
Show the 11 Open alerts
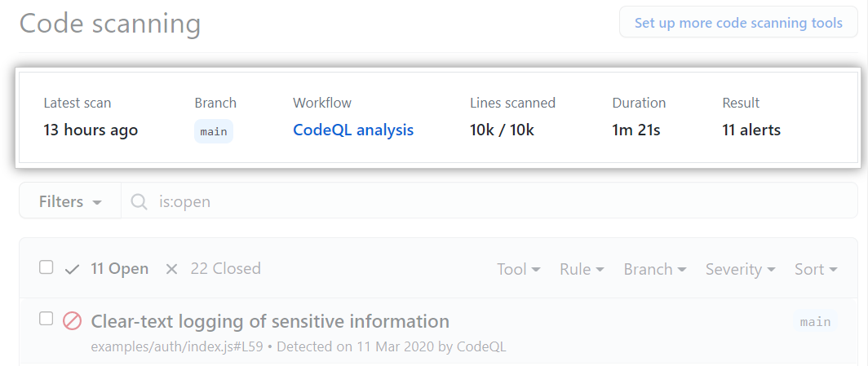(119, 268)
